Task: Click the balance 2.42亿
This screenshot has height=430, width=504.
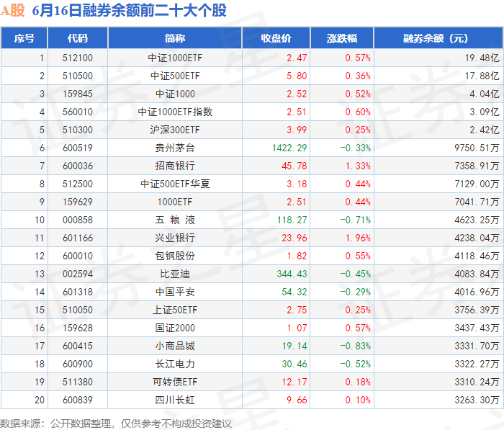Action: 485,130
